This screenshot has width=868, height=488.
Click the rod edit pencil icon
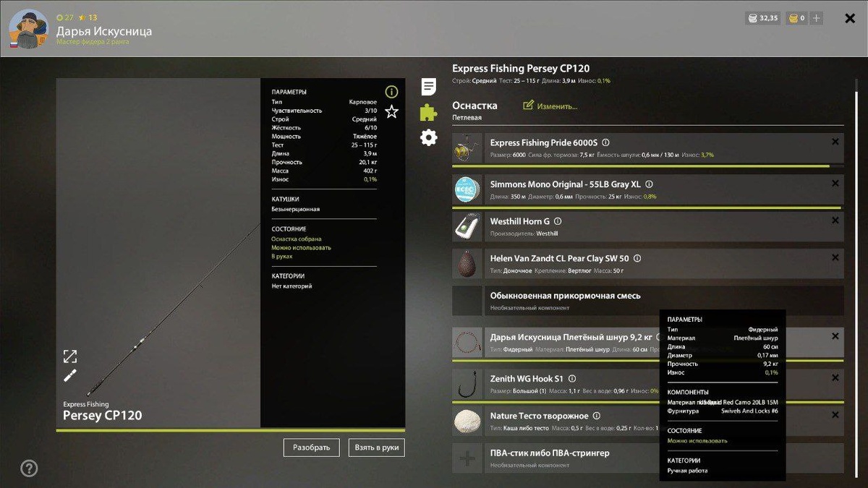tap(69, 376)
